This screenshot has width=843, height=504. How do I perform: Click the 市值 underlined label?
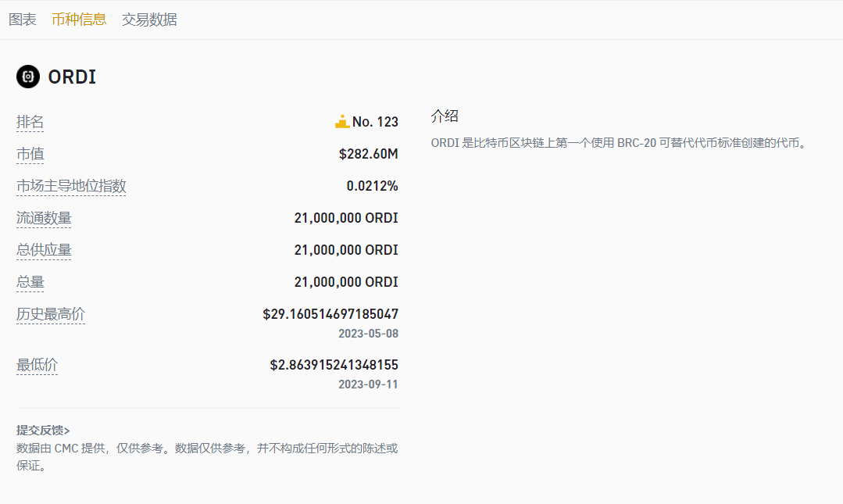pyautogui.click(x=30, y=154)
